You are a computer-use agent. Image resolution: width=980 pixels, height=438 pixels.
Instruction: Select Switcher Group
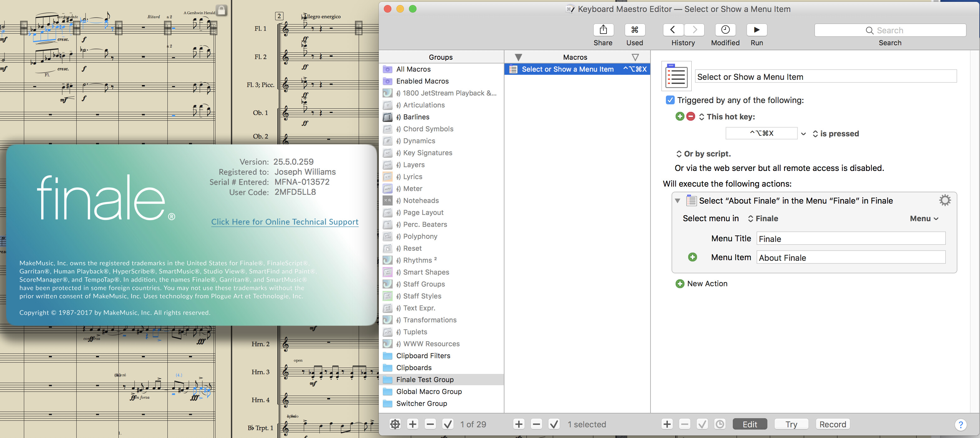pos(441,403)
